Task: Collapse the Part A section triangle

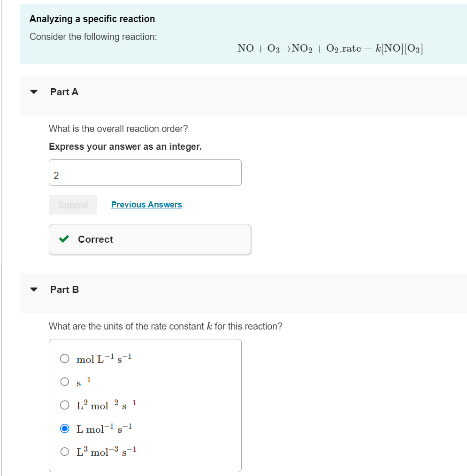Action: click(x=33, y=92)
